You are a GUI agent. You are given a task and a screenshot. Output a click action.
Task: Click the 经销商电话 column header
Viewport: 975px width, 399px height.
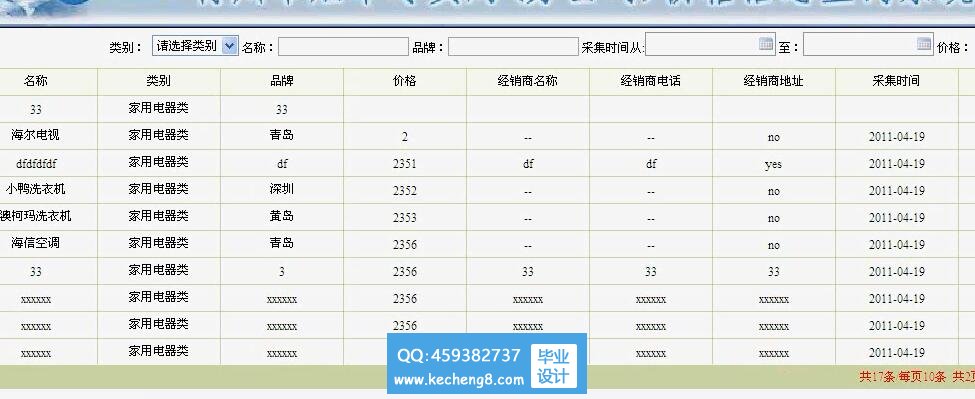coord(651,81)
